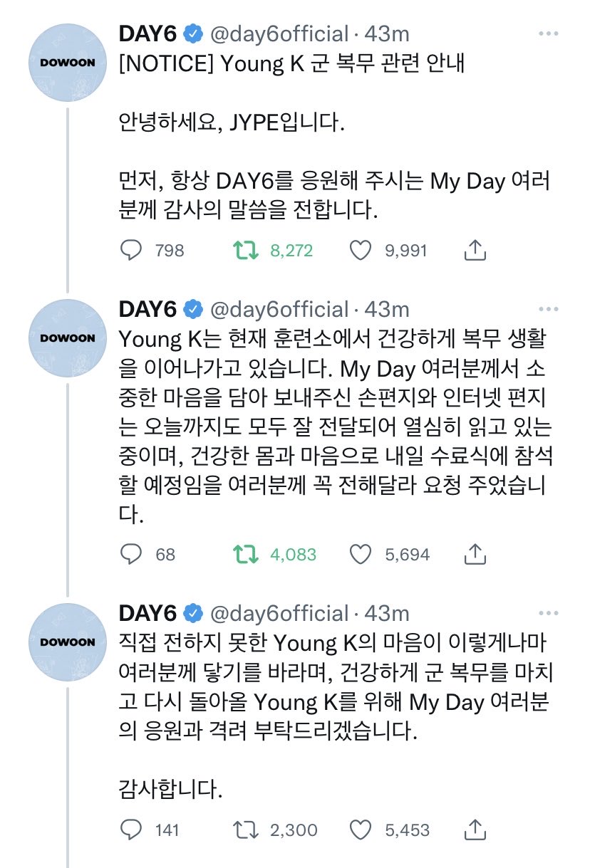Viewport: 590px width, 868px height.
Task: Retweet the third tweet with 2,300 retweets
Action: click(x=246, y=830)
